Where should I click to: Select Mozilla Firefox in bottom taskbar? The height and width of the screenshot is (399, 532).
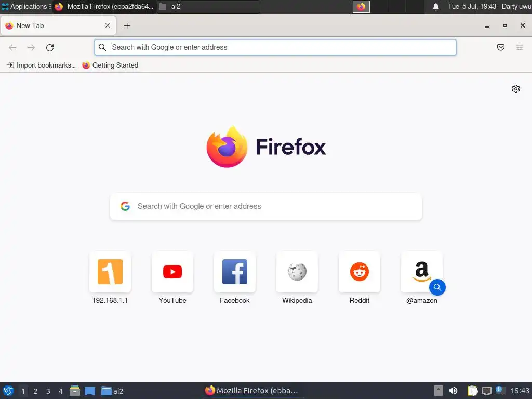pos(252,391)
